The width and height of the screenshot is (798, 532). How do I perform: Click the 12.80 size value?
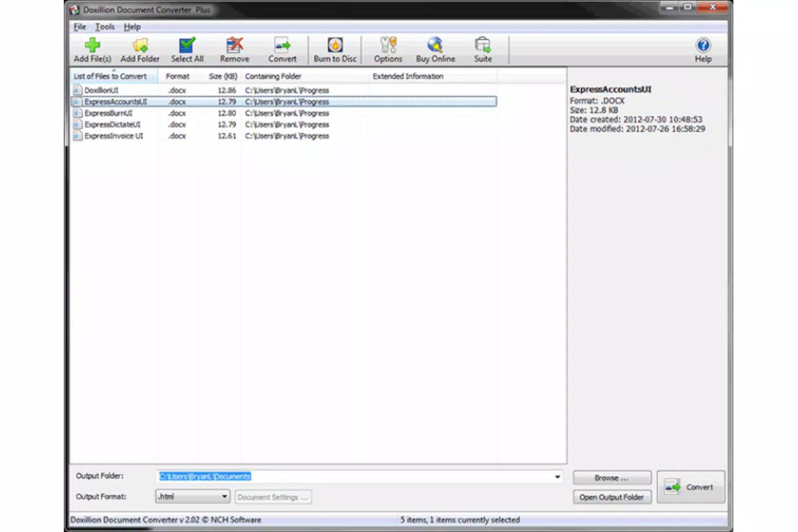click(227, 113)
